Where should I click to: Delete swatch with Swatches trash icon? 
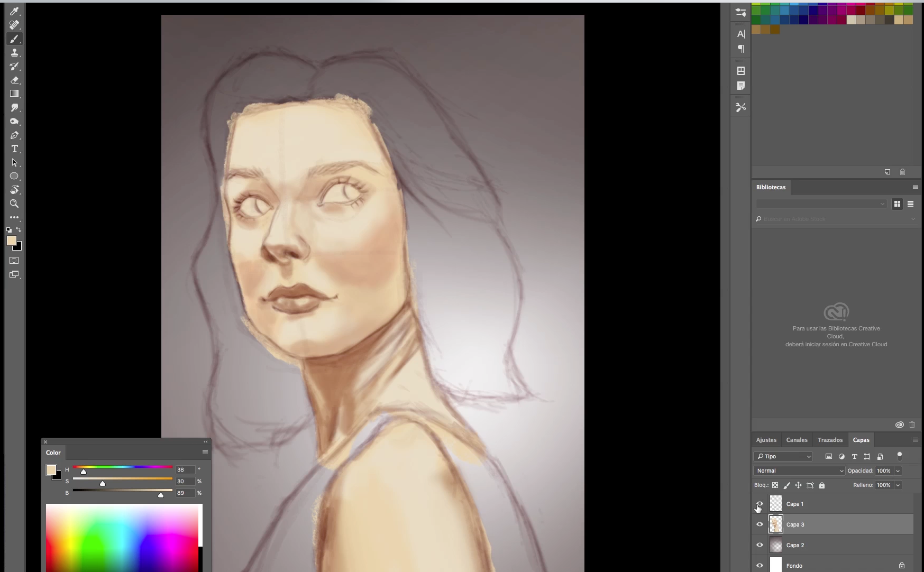click(903, 172)
